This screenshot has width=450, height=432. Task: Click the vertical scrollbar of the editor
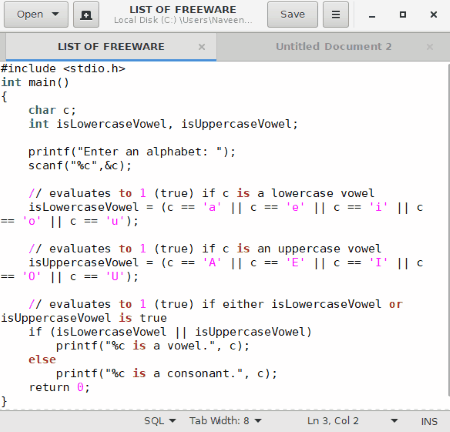click(x=448, y=230)
